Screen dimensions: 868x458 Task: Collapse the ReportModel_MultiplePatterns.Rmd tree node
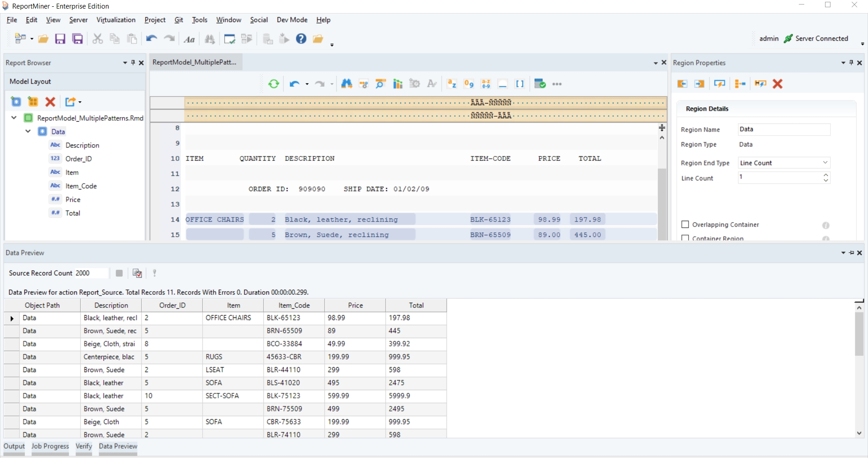coord(14,118)
